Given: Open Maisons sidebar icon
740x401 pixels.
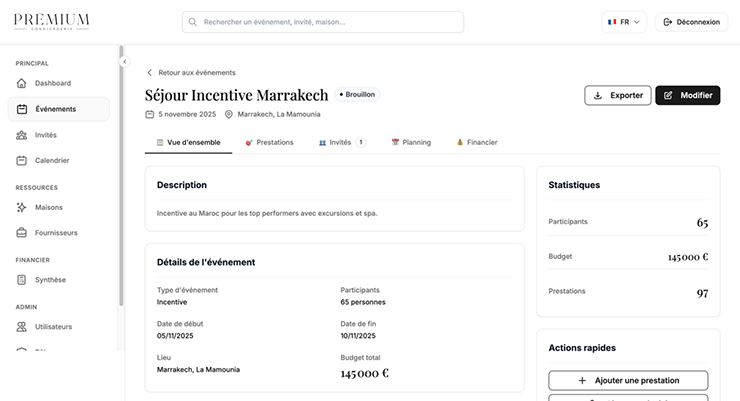Looking at the screenshot, I should (x=22, y=207).
